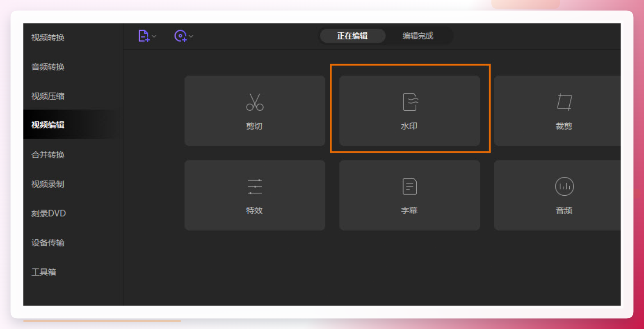Switch to the 编辑完成 tab

[x=418, y=36]
